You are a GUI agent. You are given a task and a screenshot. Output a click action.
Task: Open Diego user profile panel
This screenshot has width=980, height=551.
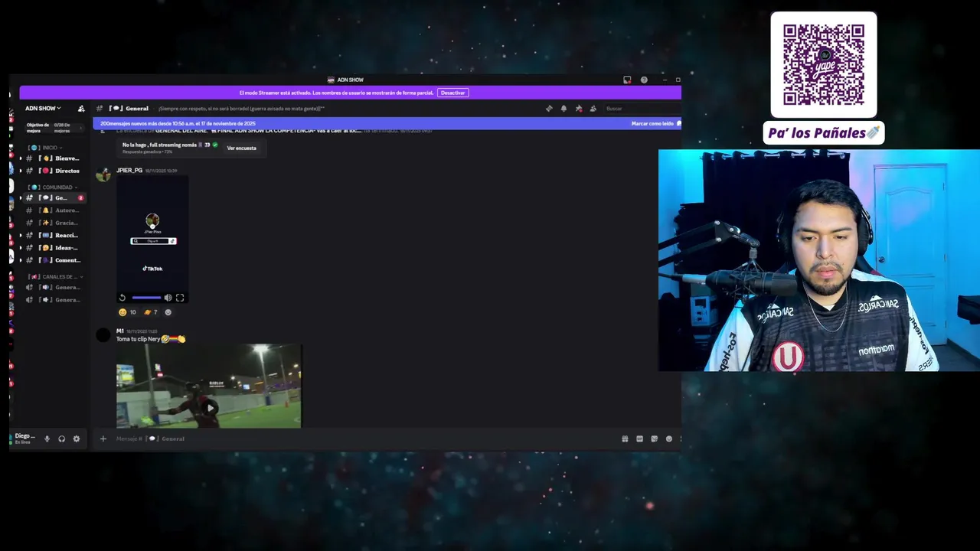point(24,439)
